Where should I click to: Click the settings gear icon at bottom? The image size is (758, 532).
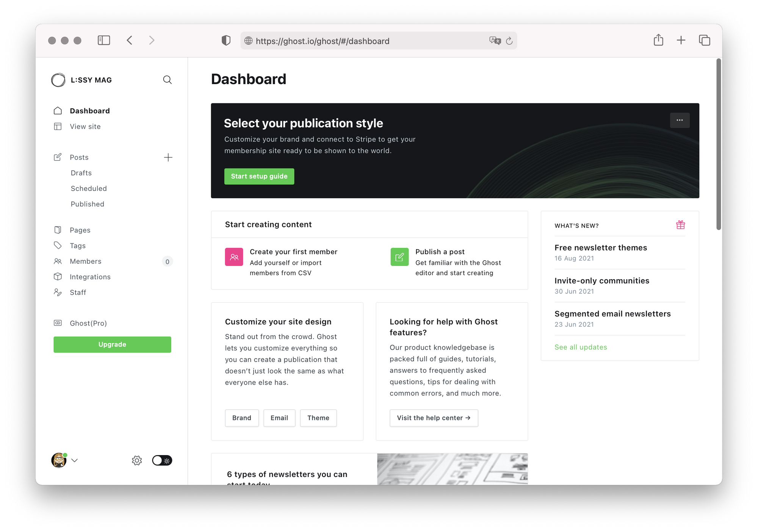136,460
